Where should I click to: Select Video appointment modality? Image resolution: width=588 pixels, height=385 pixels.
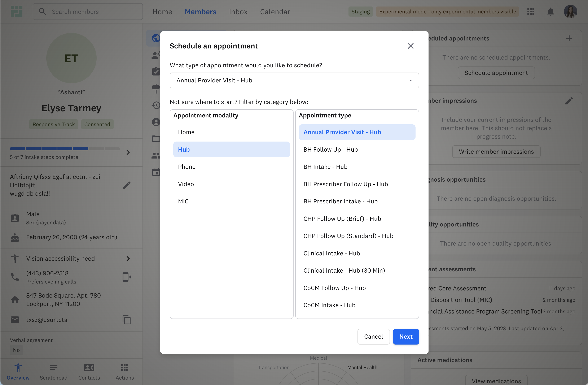[x=232, y=184]
